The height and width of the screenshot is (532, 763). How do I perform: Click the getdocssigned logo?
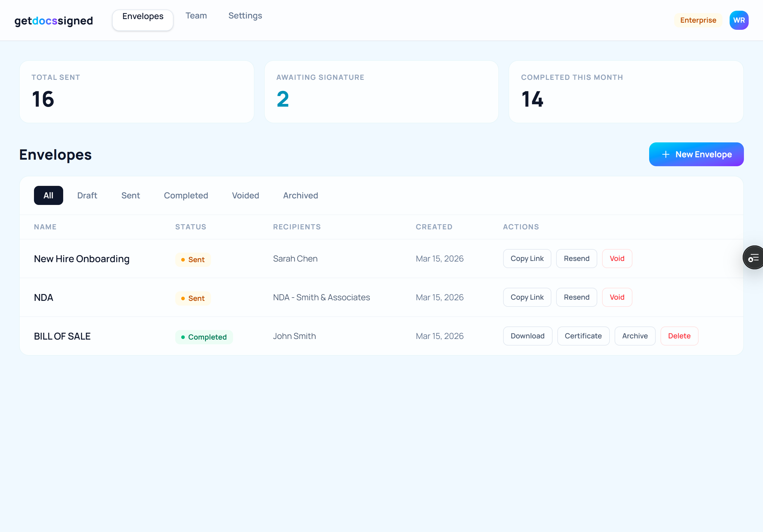pos(54,21)
